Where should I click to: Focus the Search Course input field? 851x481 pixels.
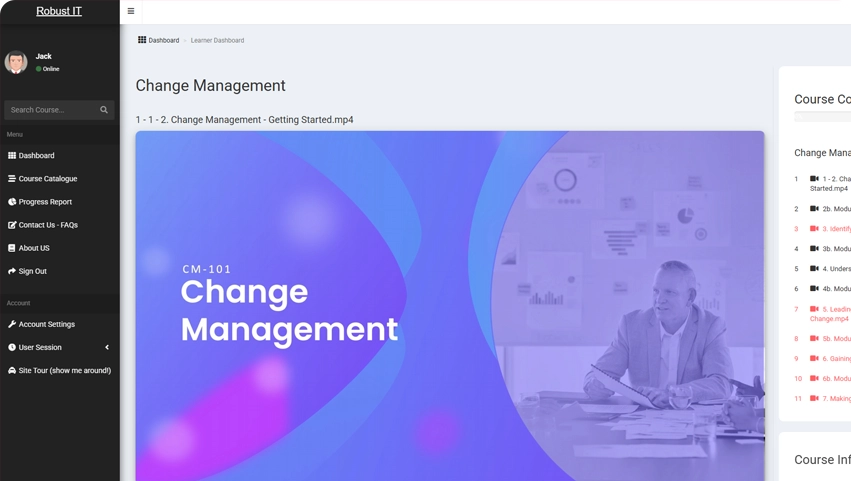pos(52,110)
